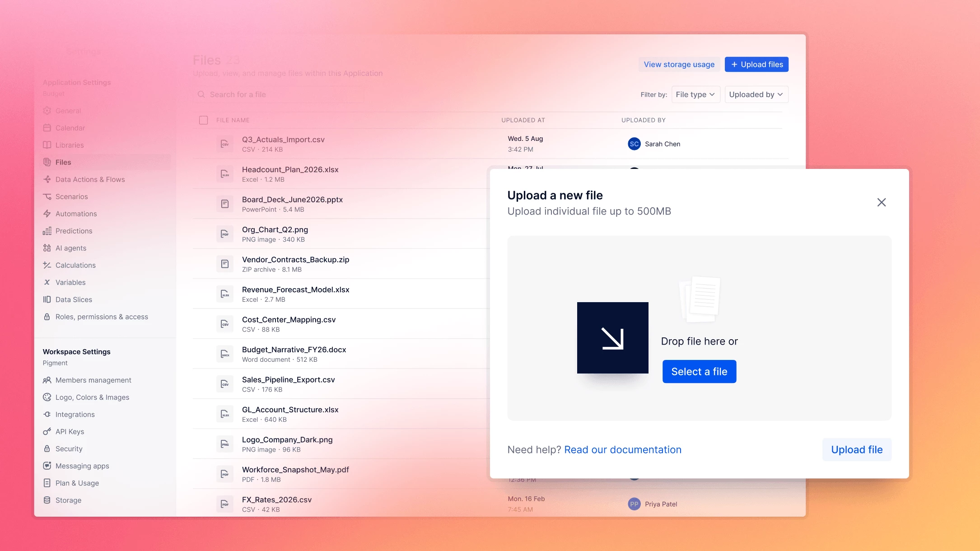Click Sarah Chen's SC avatar
The height and width of the screenshot is (551, 980).
pos(634,144)
